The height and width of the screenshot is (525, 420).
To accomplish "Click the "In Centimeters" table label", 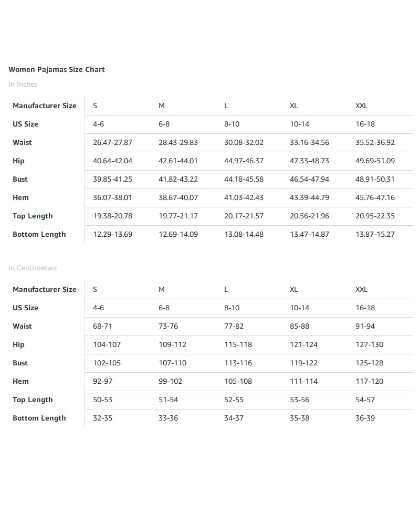I will tap(33, 268).
